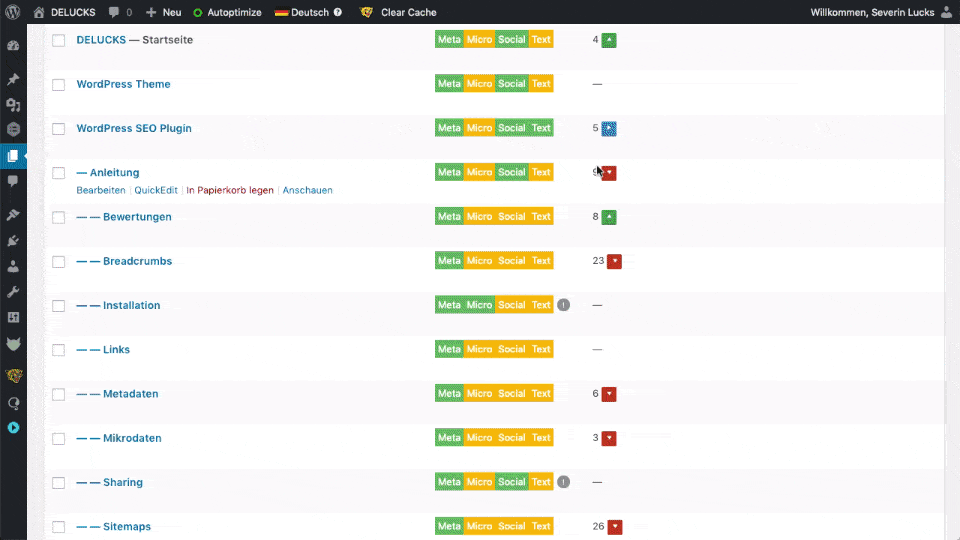Image resolution: width=960 pixels, height=540 pixels.
Task: Expand red ranking arrow in Anleitung row
Action: pos(609,173)
